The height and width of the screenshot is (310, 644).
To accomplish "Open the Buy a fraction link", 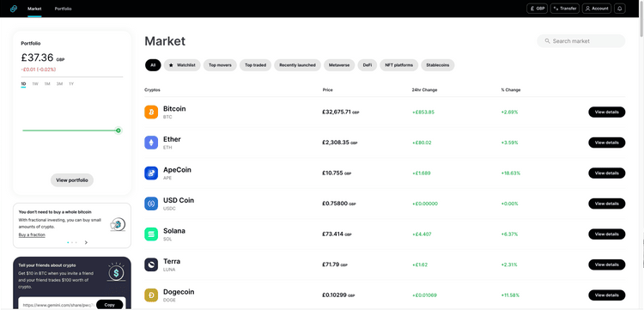I will (x=32, y=234).
